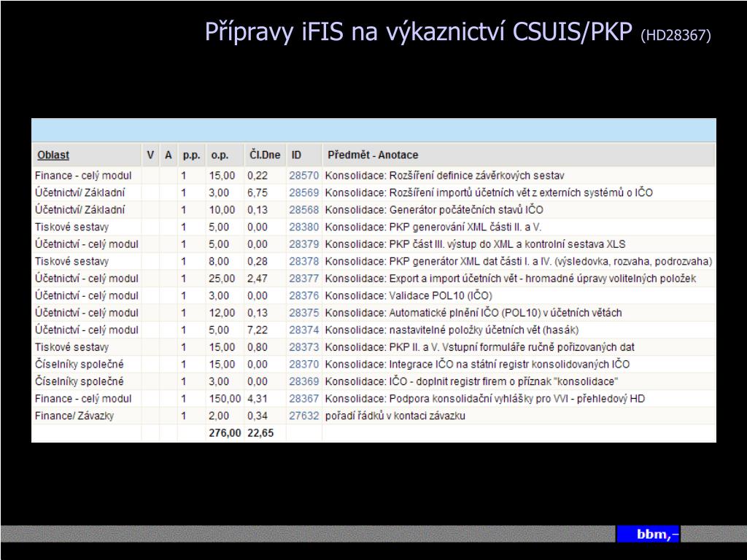
Task: Open ticket ID 28374
Action: [x=303, y=330]
